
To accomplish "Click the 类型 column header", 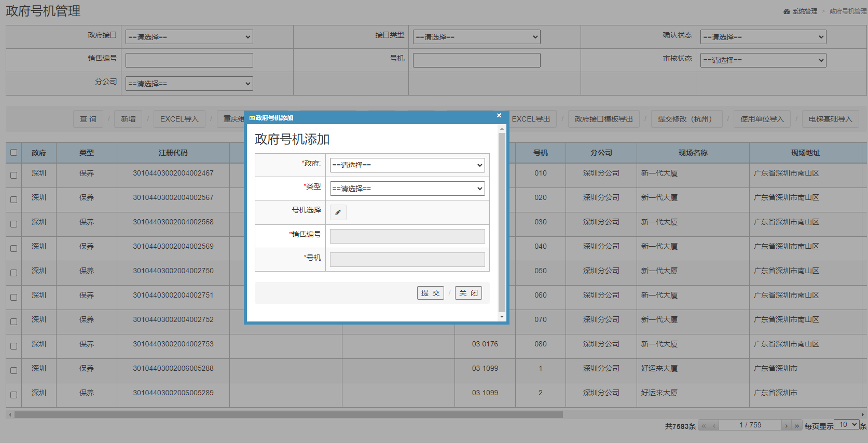I will (x=87, y=153).
